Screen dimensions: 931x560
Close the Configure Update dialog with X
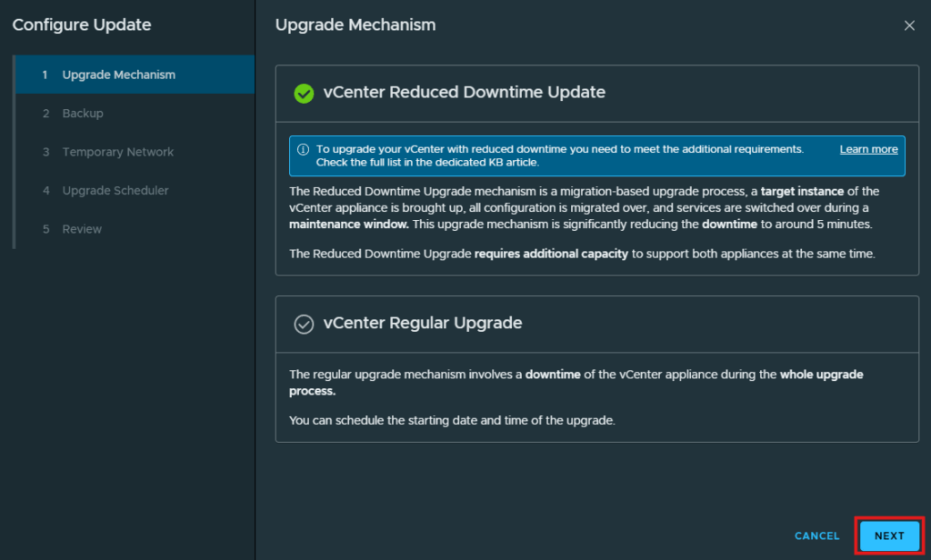909,25
